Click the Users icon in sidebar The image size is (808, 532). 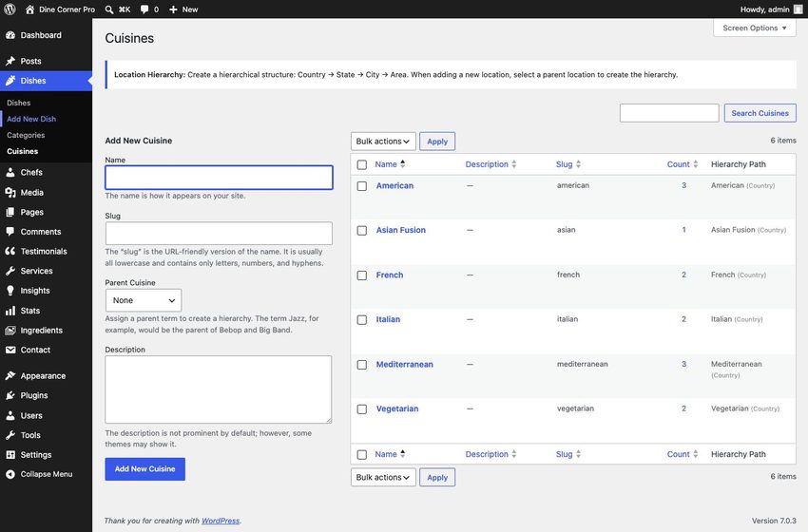[x=10, y=415]
